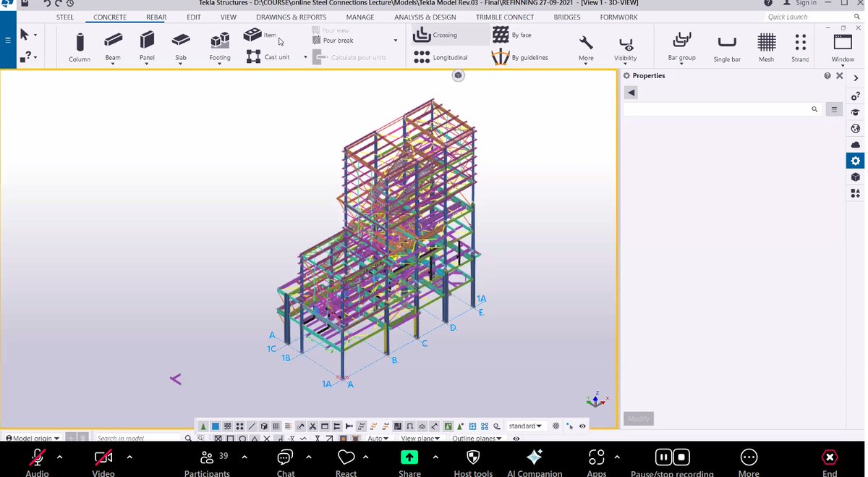Click the Pour break command
Screen dimensions: 868x477
[333, 41]
